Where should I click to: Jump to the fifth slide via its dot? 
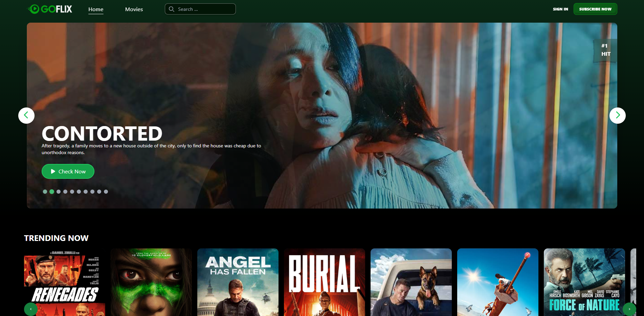point(72,191)
